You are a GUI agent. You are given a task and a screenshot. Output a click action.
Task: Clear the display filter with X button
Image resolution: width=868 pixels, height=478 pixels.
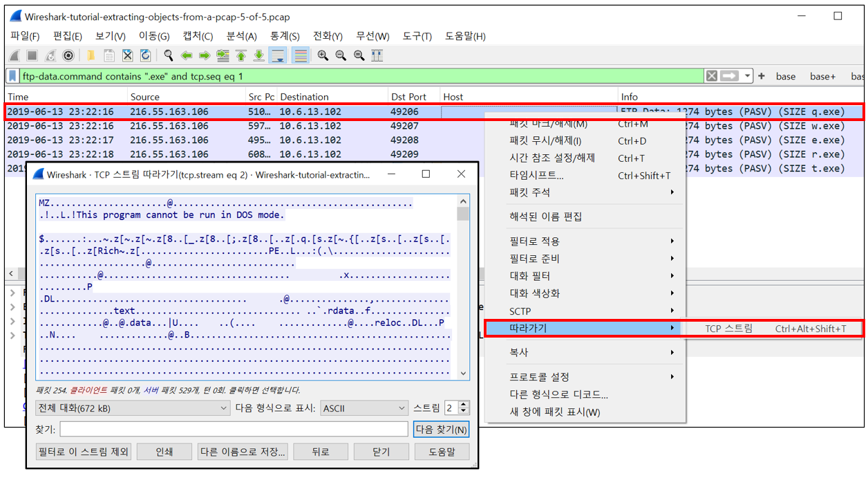click(712, 76)
